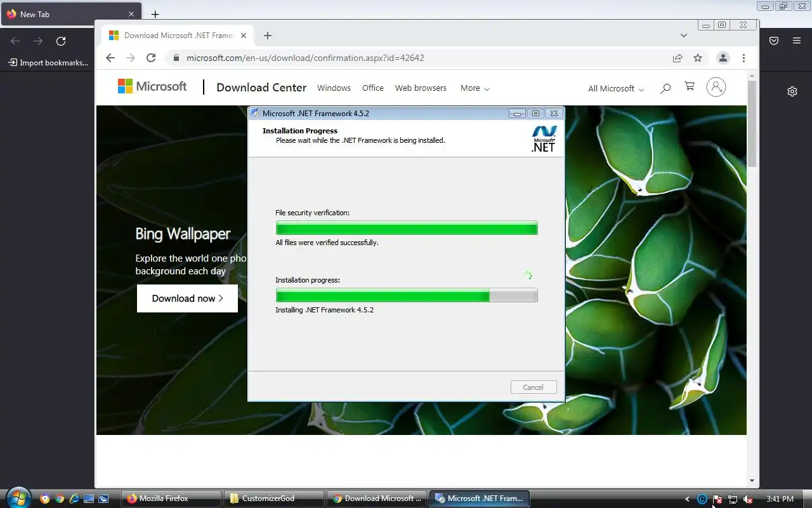The height and width of the screenshot is (508, 812).
Task: Click the Switch between windows icon
Action: pos(103,498)
